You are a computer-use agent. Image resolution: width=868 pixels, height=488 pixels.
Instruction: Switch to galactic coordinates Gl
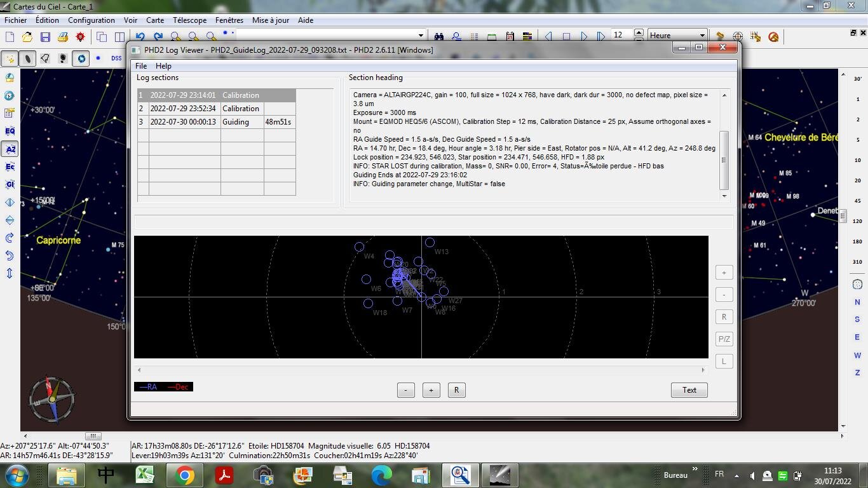tap(10, 184)
